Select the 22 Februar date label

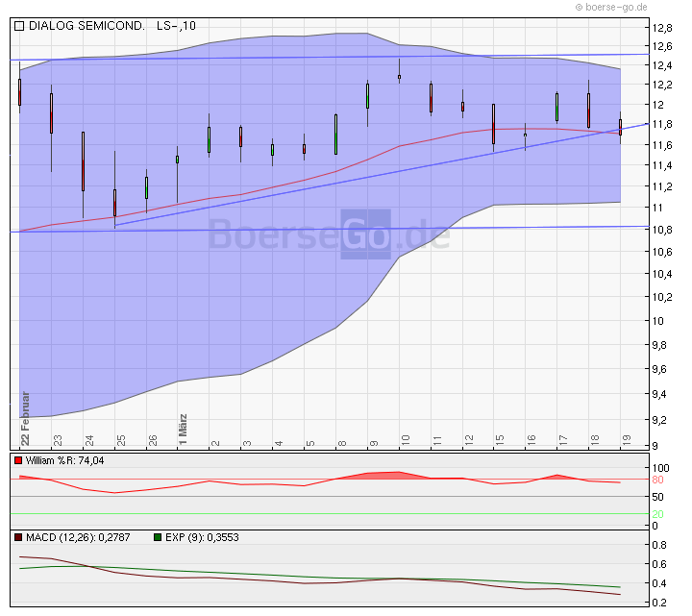25,418
